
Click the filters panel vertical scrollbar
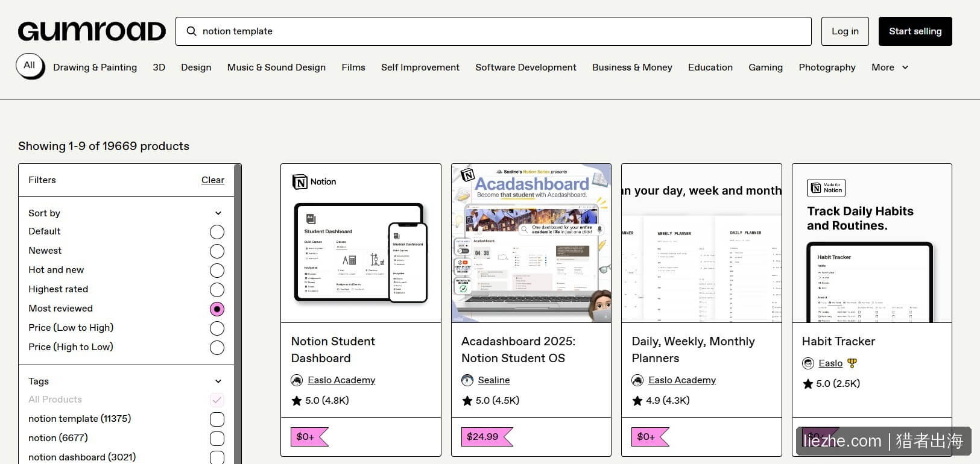(x=238, y=314)
